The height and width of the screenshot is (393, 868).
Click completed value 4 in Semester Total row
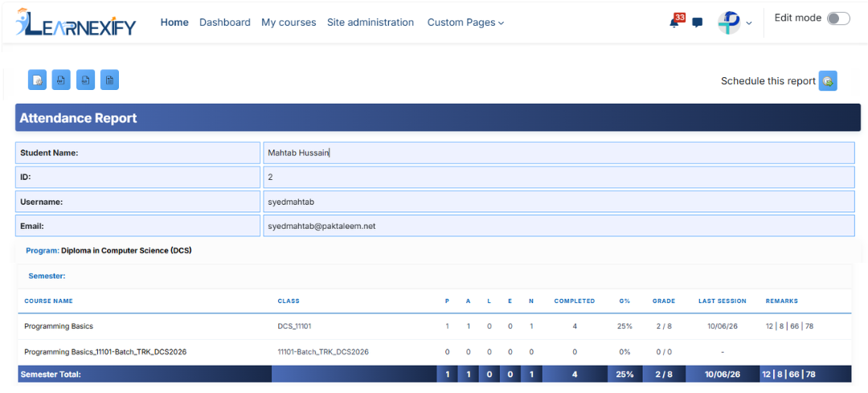[x=575, y=375]
